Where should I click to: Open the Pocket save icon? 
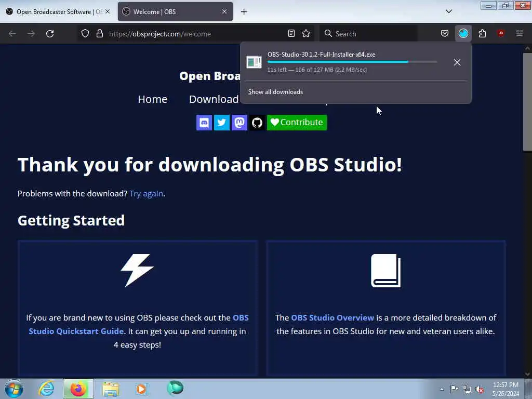pos(445,34)
